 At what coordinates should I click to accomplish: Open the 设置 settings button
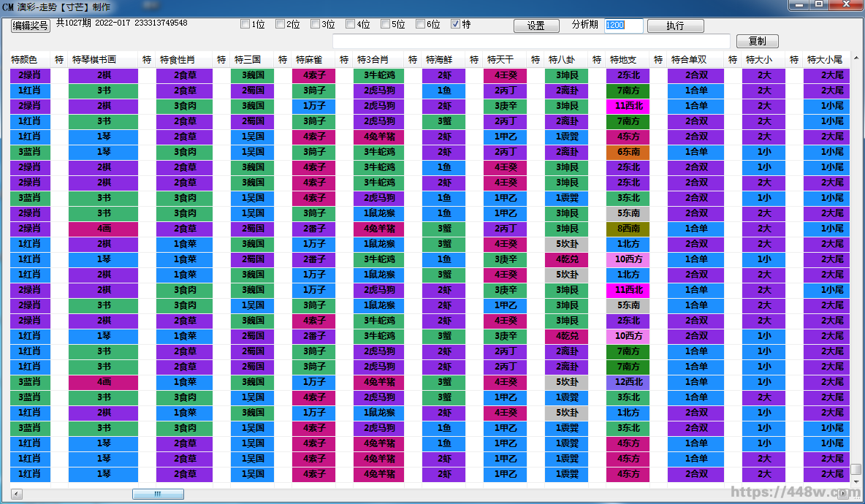536,26
